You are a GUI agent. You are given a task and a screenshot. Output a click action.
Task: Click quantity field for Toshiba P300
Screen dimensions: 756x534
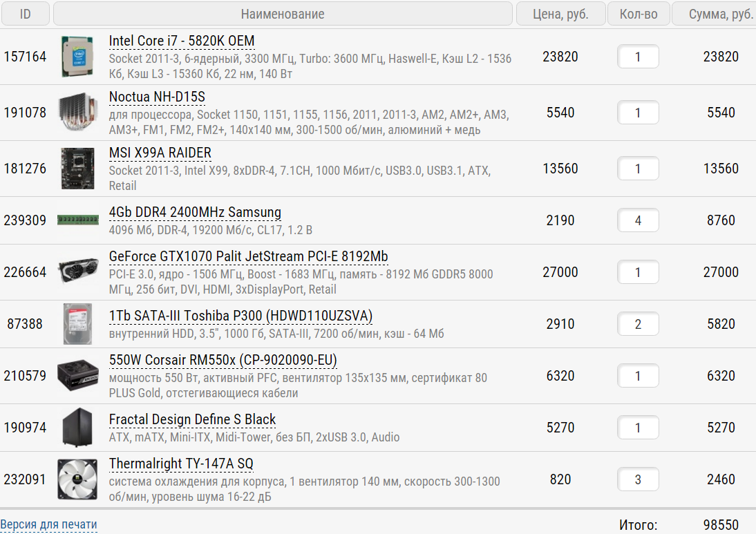click(638, 324)
